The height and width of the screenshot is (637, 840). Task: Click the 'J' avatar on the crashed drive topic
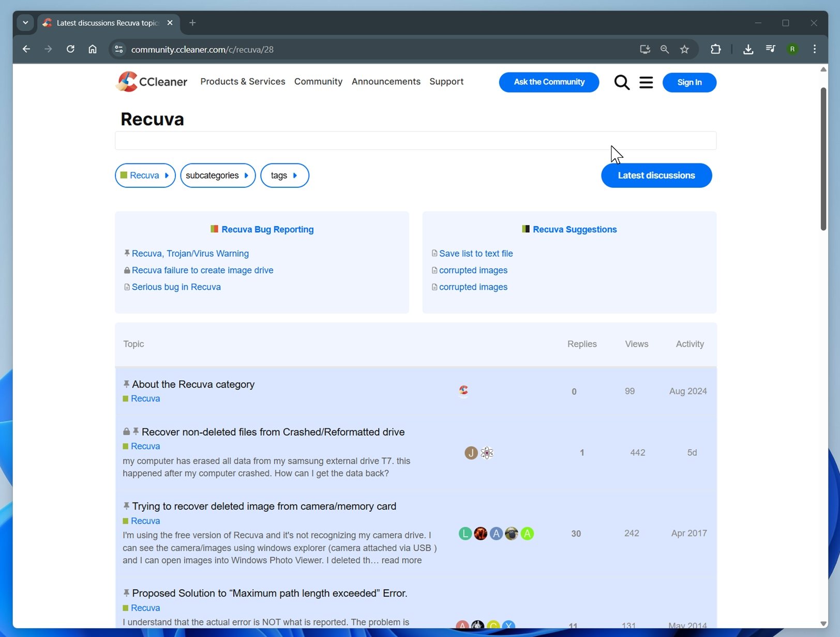pos(470,452)
